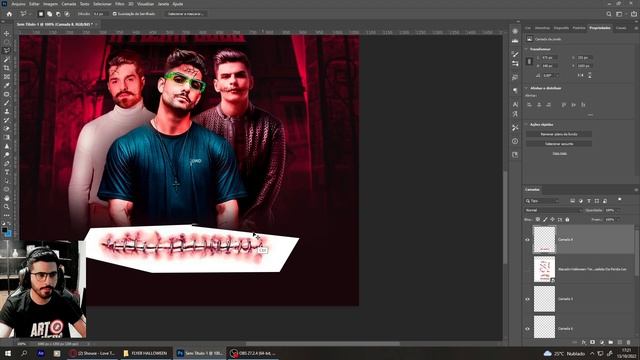
Task: Open the background color swatch
Action: [x=9, y=233]
